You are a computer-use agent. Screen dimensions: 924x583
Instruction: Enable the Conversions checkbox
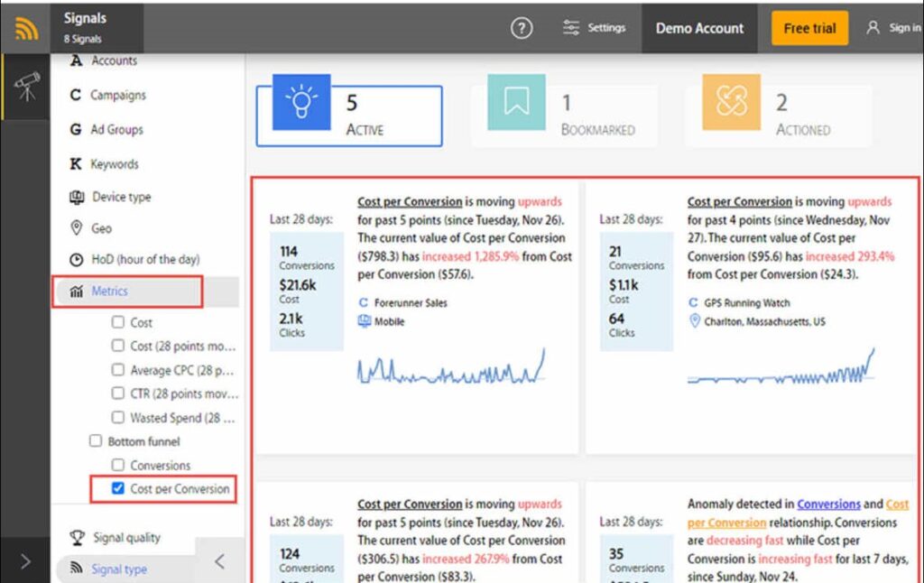click(x=119, y=466)
